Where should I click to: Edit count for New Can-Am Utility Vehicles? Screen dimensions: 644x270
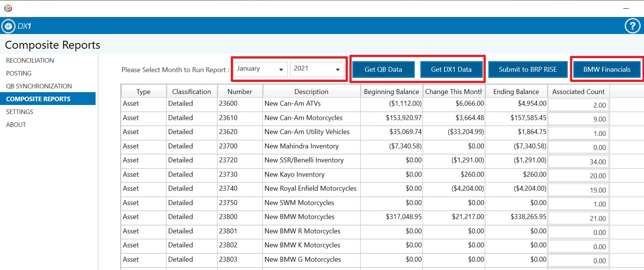578,133
